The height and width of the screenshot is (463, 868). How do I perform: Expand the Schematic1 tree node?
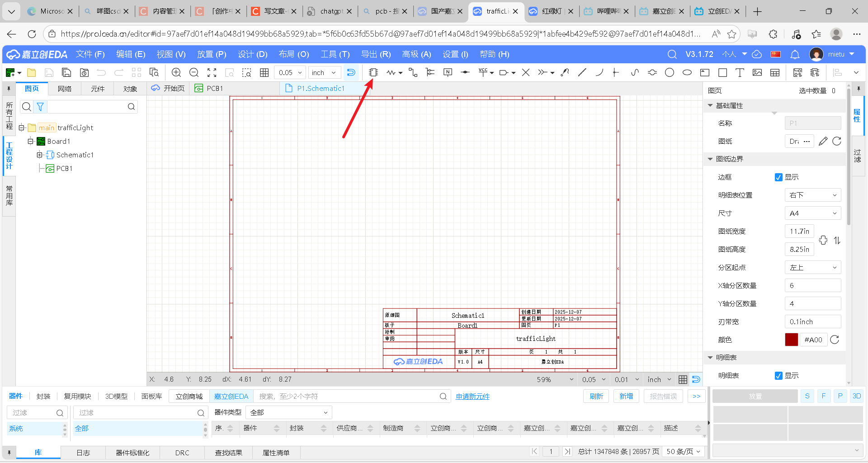coord(39,155)
